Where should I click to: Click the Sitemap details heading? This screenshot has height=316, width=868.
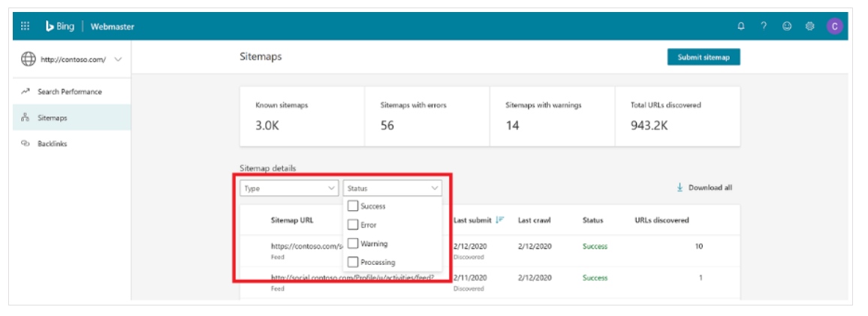pos(268,167)
